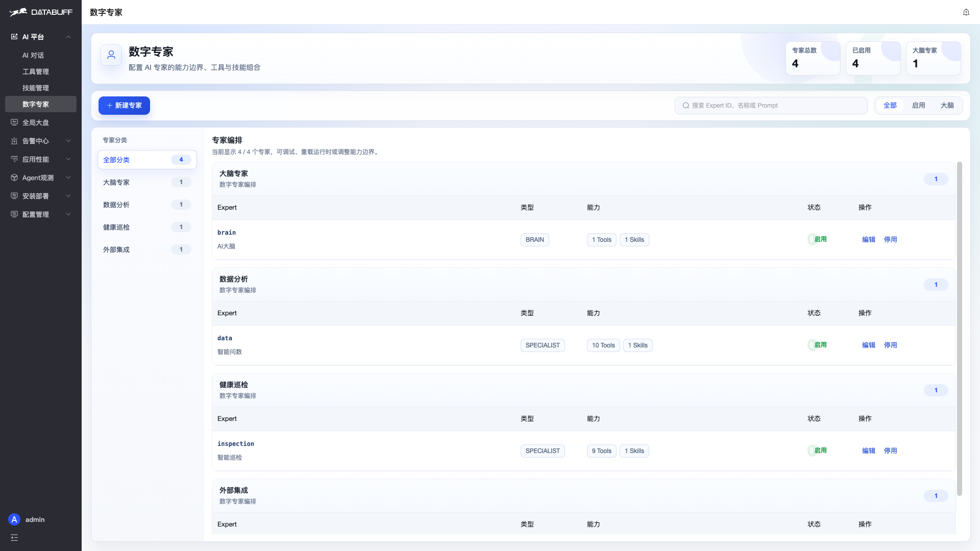Click the search magnifier icon
This screenshot has width=980, height=551.
[686, 106]
